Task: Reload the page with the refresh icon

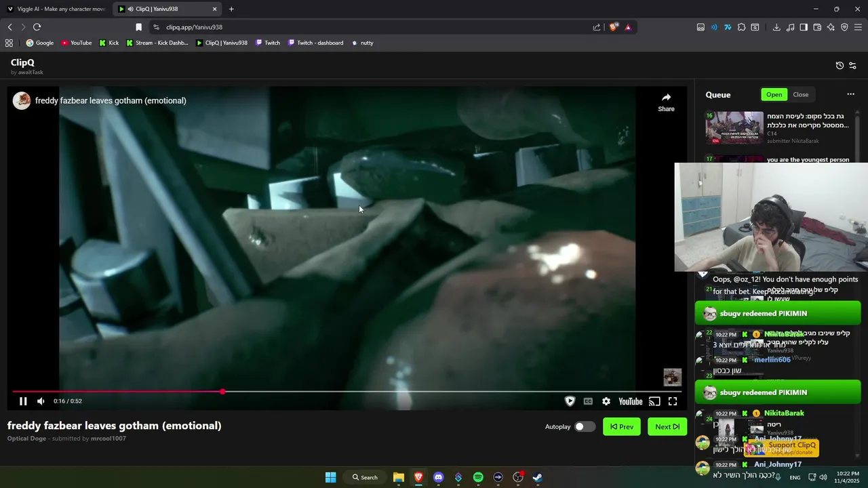Action: pyautogui.click(x=37, y=27)
